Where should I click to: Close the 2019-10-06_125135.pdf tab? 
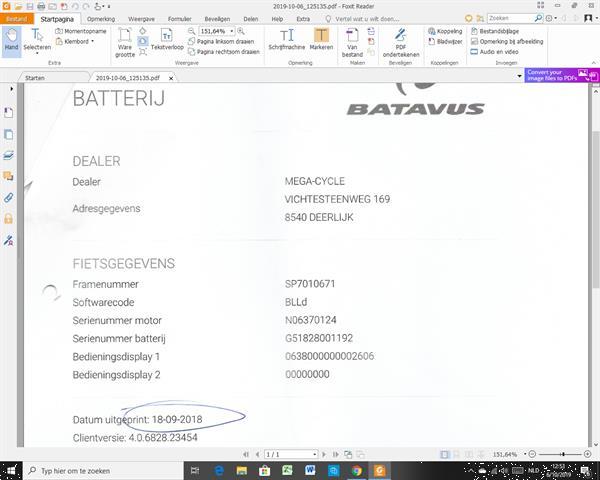pyautogui.click(x=171, y=78)
